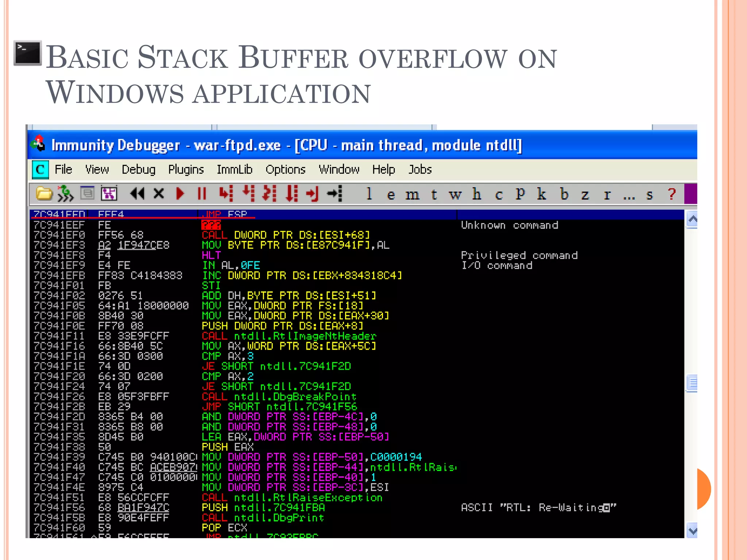Select CALL DWORD PTR DS:[ESI+68] instruction
Screen dimensions: 747x560
(286, 235)
